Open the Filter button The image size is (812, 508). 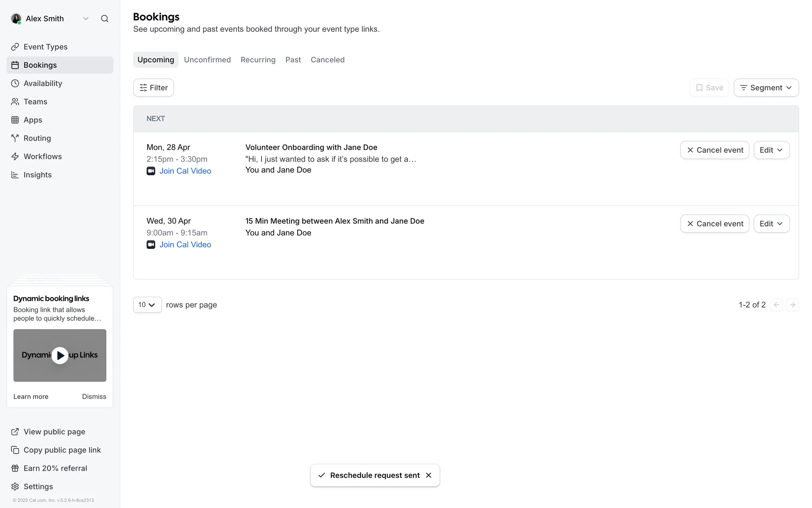coord(154,88)
